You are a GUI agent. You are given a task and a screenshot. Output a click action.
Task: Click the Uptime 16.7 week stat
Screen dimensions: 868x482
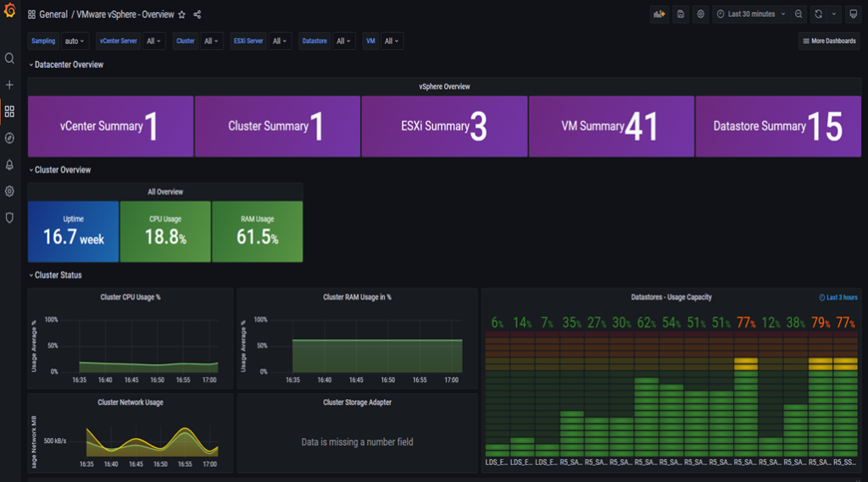(x=74, y=231)
